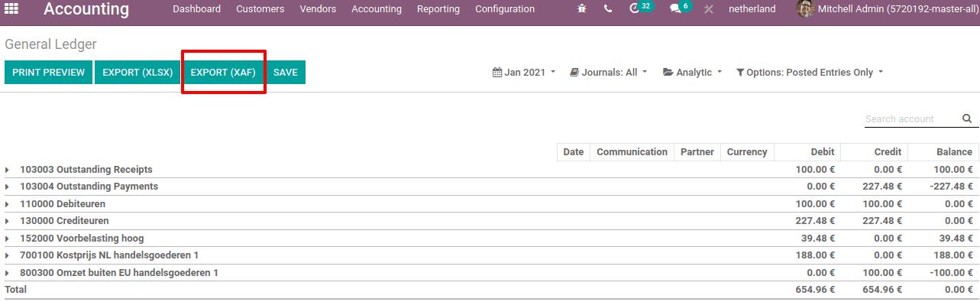Click the 188.00 € debit for 700100

tap(815, 255)
